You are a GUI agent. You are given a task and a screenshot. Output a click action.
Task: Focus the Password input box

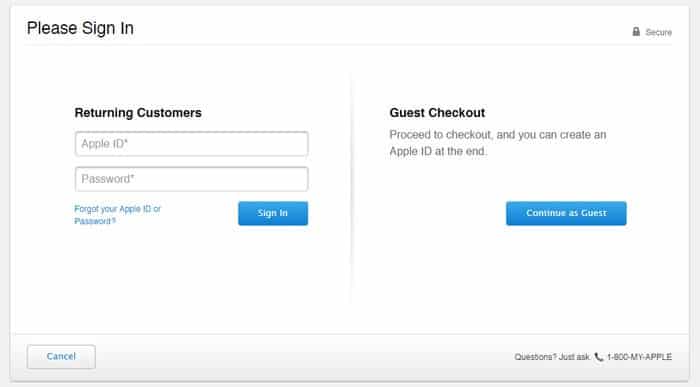192,179
